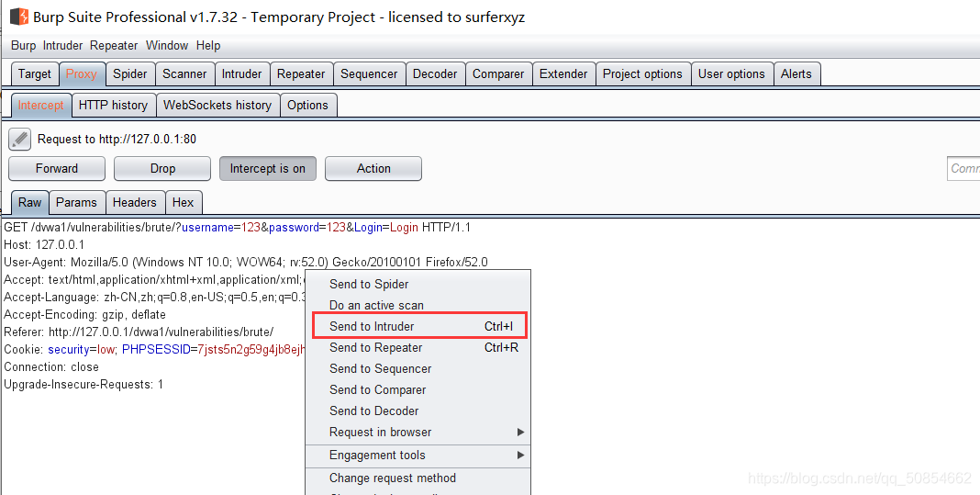The width and height of the screenshot is (980, 495).
Task: Choose Send to Repeater from context menu
Action: tap(418, 347)
